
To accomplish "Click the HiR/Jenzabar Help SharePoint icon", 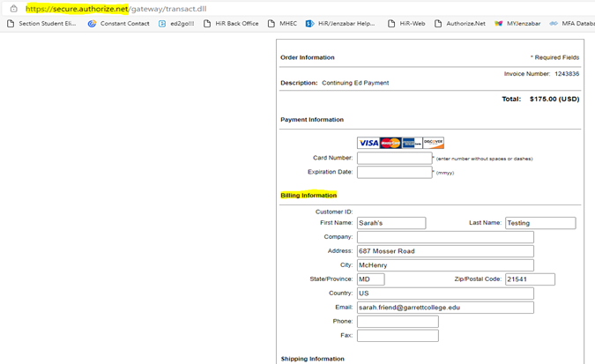I will coord(309,24).
